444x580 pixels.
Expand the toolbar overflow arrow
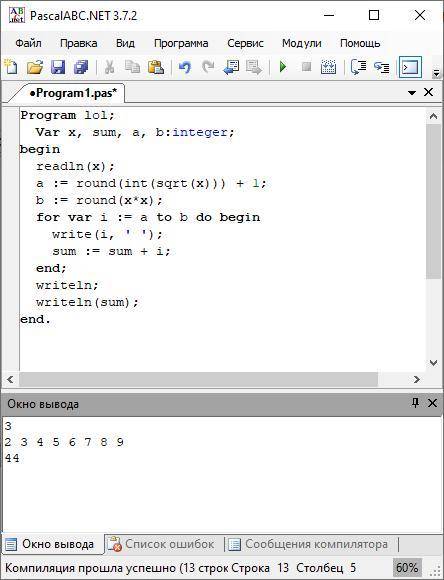click(x=437, y=73)
